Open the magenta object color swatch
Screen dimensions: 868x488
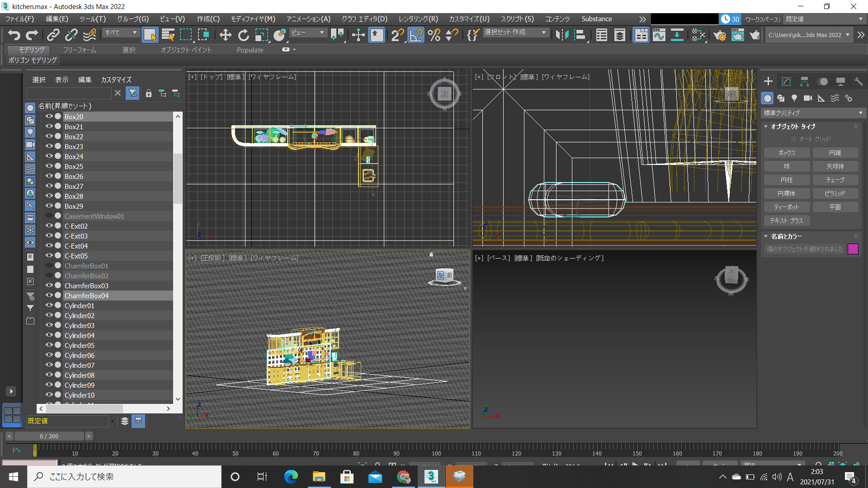coord(853,249)
